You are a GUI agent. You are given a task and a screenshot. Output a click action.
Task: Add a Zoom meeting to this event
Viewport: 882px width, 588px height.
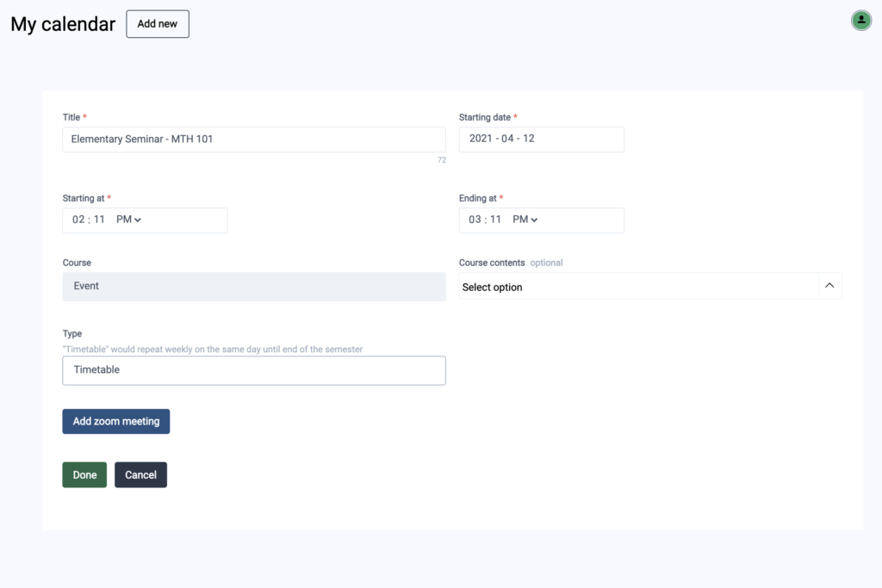[x=115, y=421]
